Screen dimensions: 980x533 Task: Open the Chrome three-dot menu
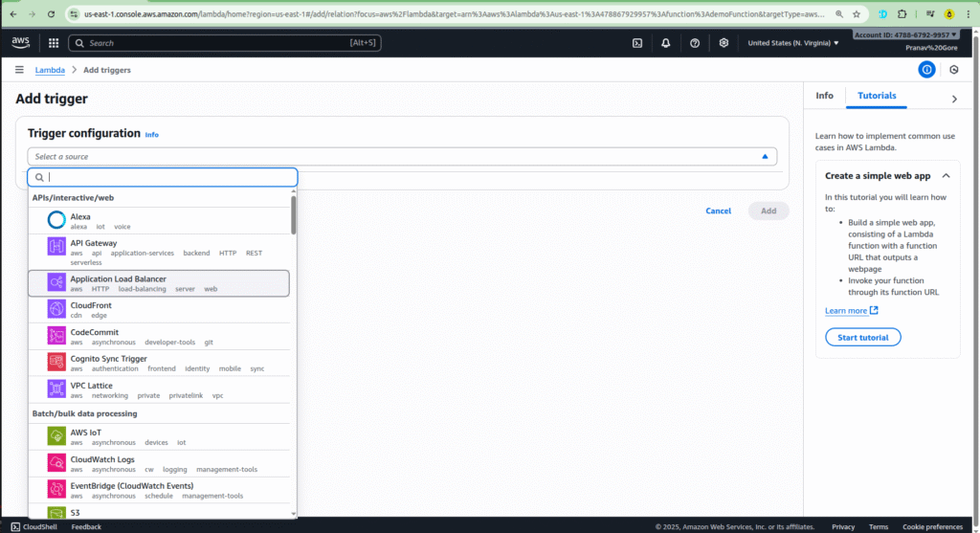969,13
